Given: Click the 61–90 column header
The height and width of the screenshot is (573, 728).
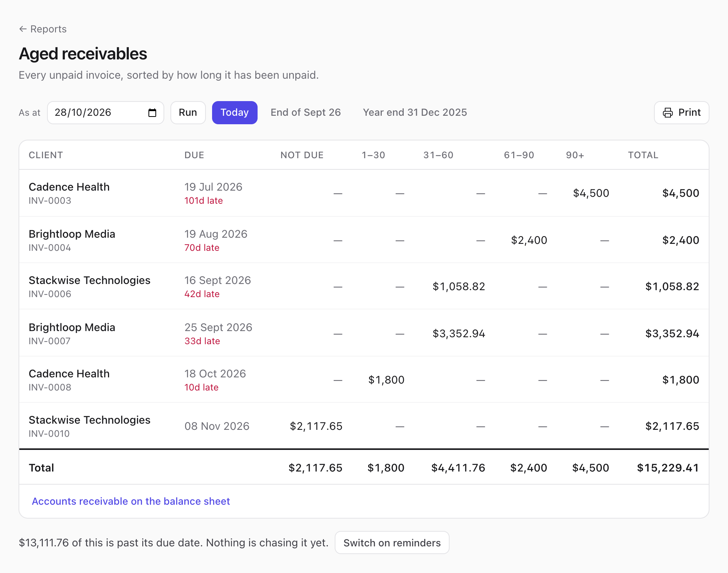Looking at the screenshot, I should 519,155.
